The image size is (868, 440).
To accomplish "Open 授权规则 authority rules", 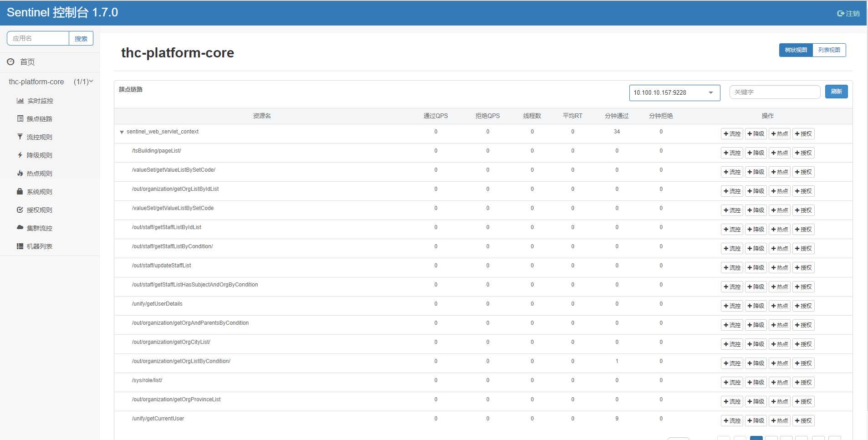I will [x=35, y=210].
